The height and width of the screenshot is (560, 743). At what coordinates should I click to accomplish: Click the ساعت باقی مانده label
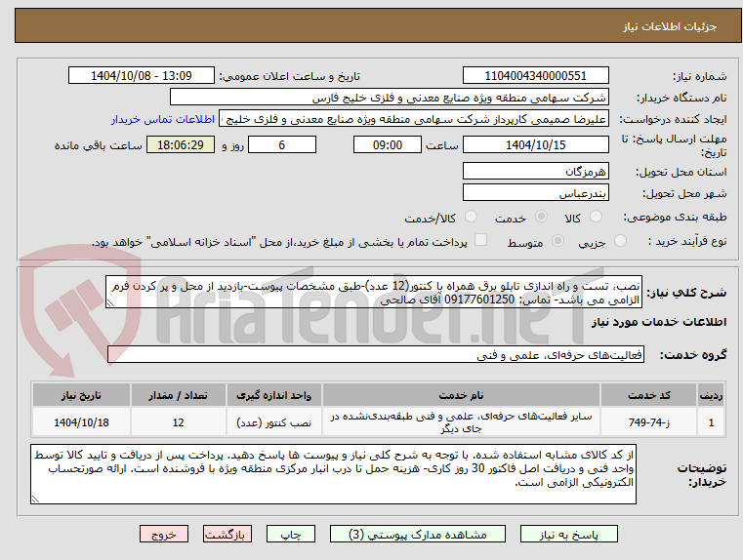tap(98, 145)
